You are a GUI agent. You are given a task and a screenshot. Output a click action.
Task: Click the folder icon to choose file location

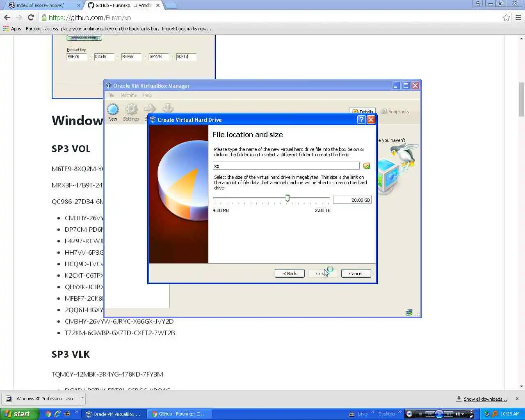[x=367, y=166]
